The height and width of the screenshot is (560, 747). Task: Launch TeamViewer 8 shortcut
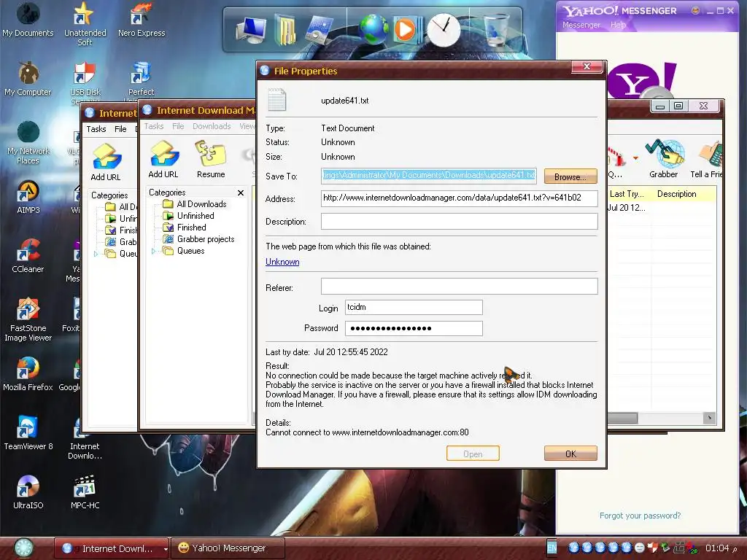tap(28, 433)
